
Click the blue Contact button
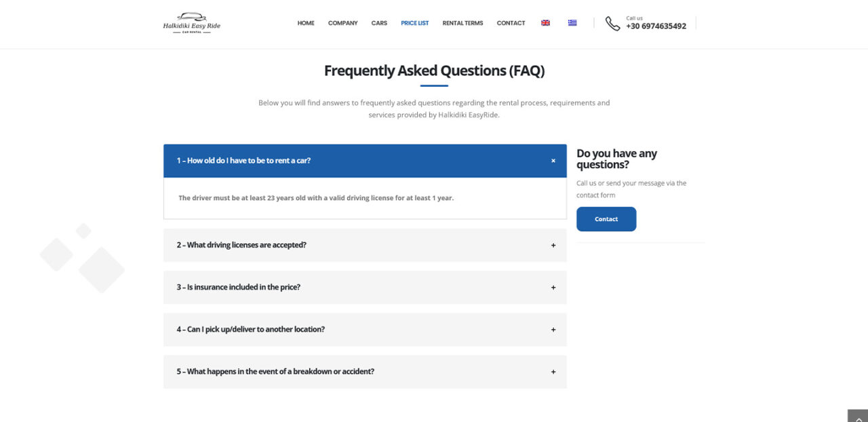pyautogui.click(x=606, y=219)
